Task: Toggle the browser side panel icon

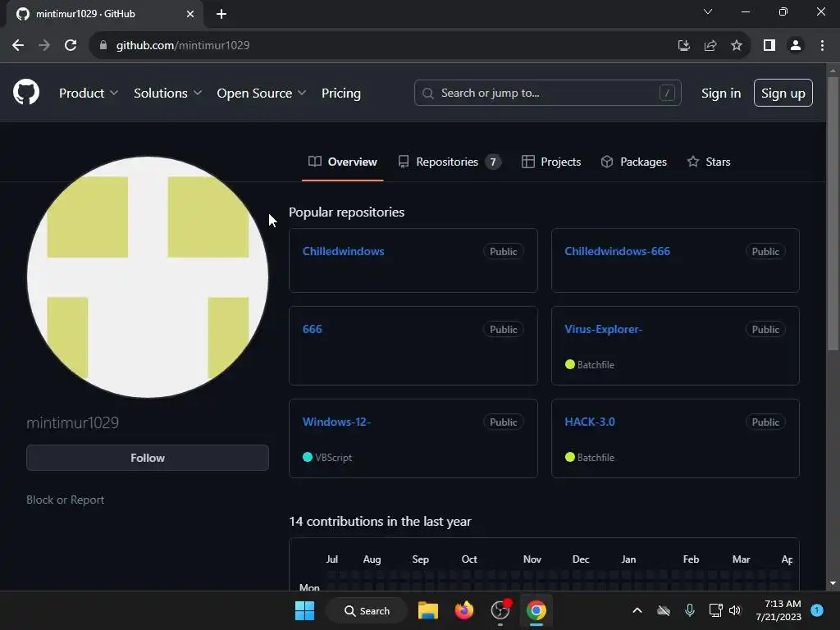Action: coord(769,46)
